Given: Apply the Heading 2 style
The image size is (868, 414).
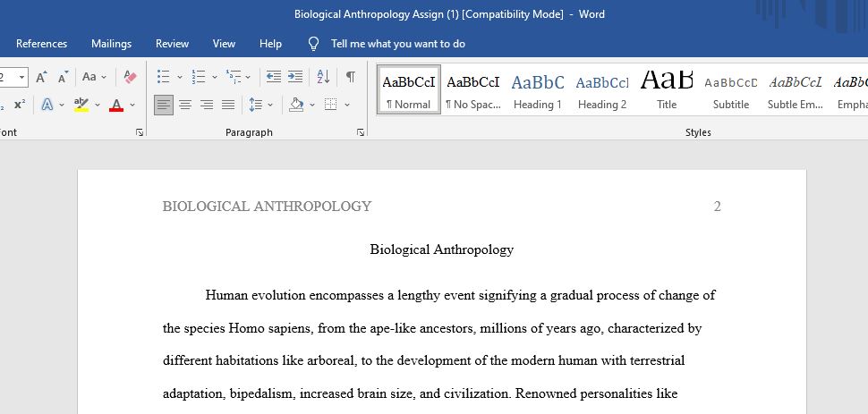Looking at the screenshot, I should (x=602, y=90).
